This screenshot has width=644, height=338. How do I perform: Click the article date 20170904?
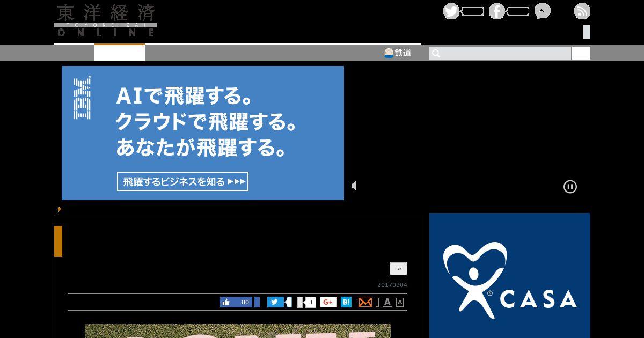(392, 285)
